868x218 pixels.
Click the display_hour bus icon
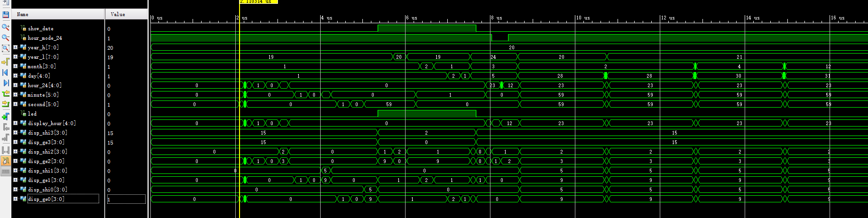(23, 123)
